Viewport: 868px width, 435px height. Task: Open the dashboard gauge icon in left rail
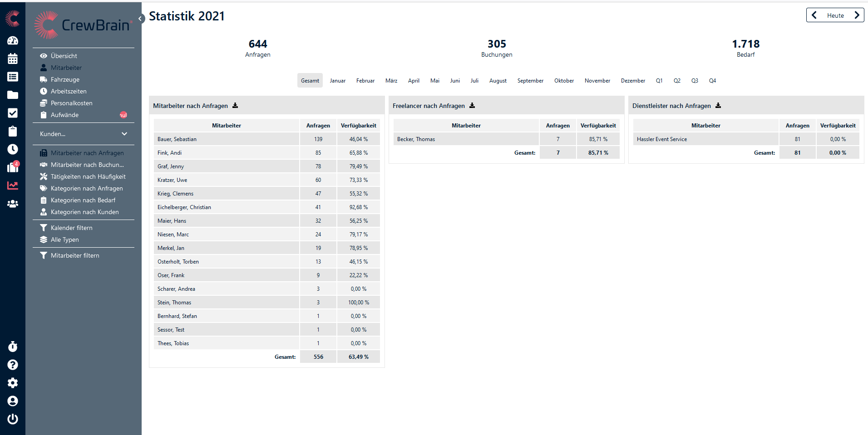tap(13, 40)
